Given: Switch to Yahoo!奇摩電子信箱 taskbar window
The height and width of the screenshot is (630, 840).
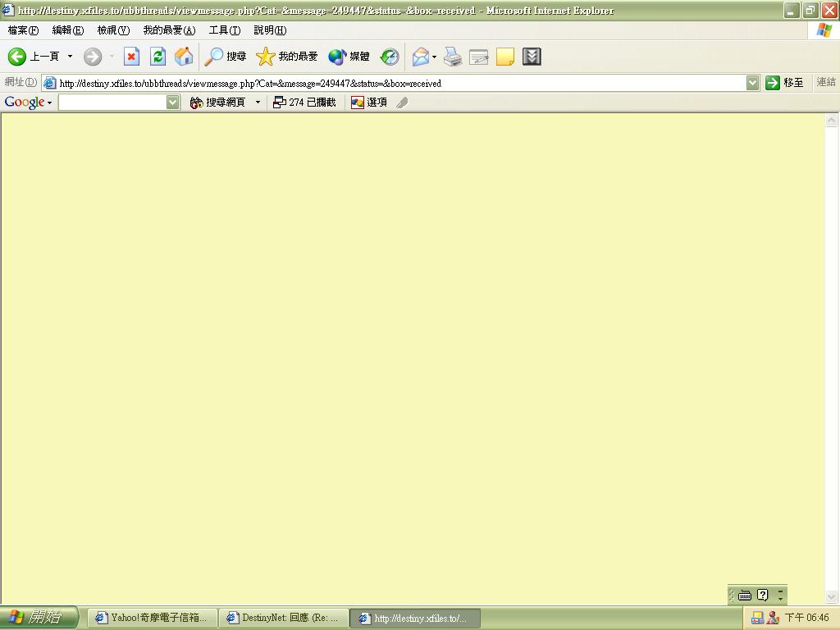Looking at the screenshot, I should tap(152, 618).
